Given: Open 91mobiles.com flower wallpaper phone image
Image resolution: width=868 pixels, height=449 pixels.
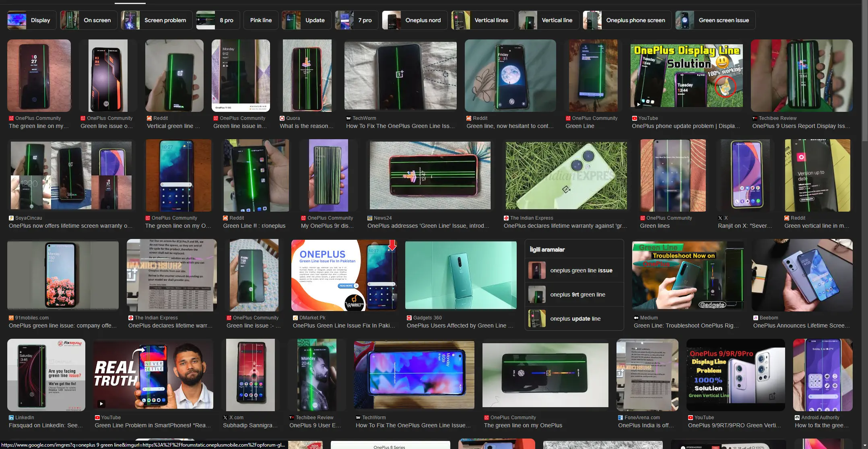Looking at the screenshot, I should [x=63, y=275].
